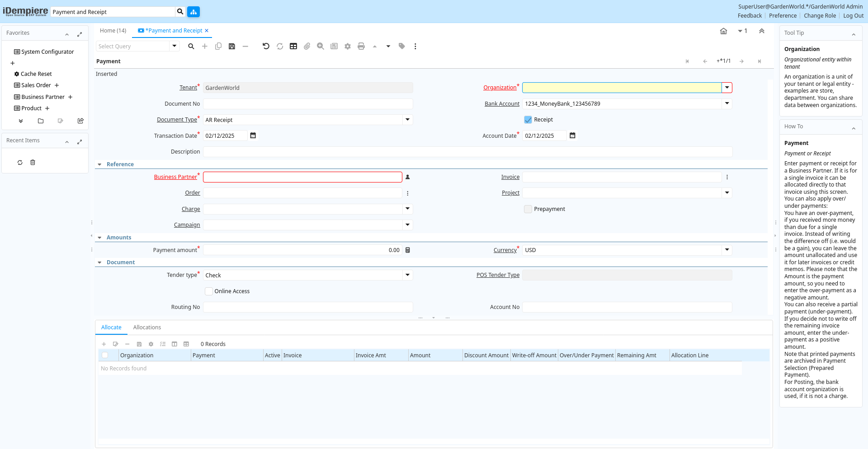868x449 pixels.
Task: Open the Organization dropdown
Action: click(726, 88)
